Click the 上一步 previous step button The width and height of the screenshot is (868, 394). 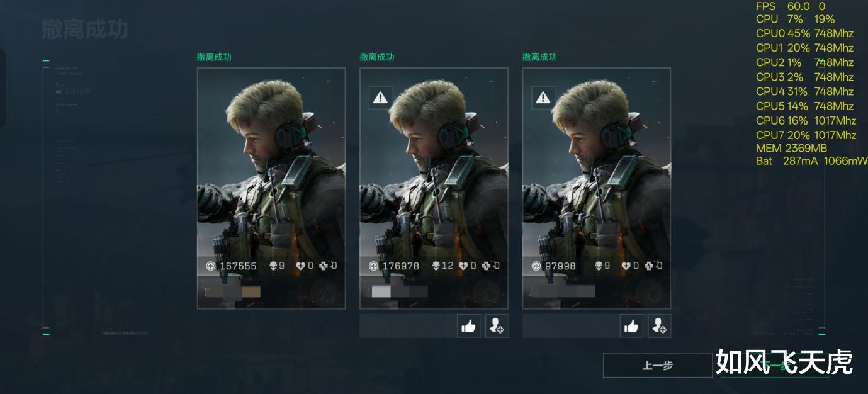coord(658,366)
